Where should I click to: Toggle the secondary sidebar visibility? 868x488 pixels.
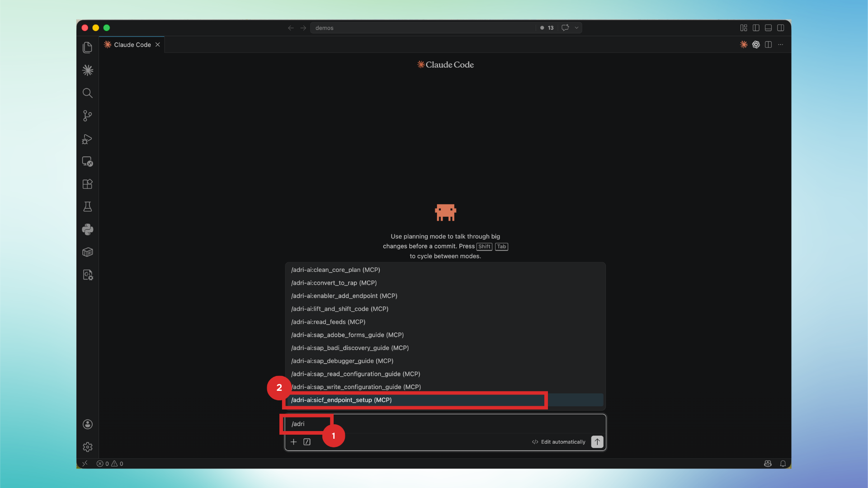pos(781,28)
